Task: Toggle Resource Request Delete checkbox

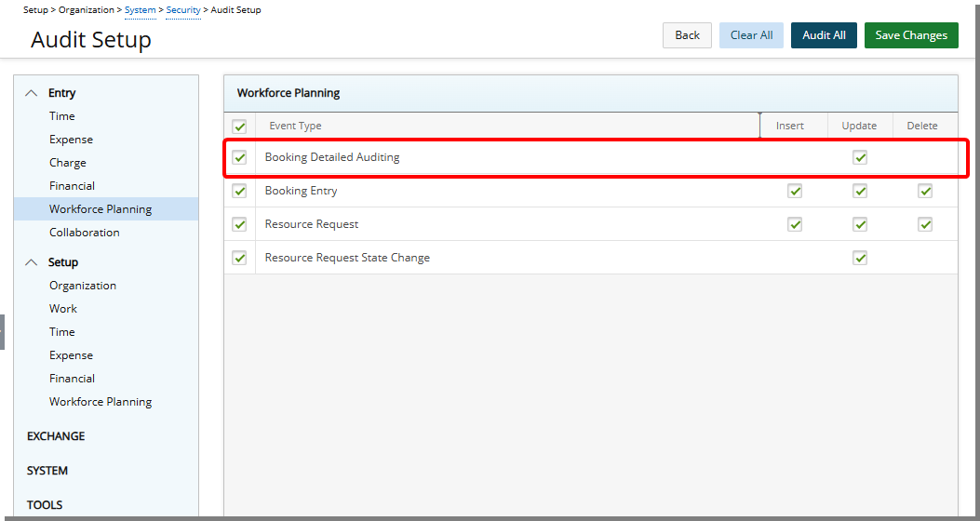Action: coord(925,224)
